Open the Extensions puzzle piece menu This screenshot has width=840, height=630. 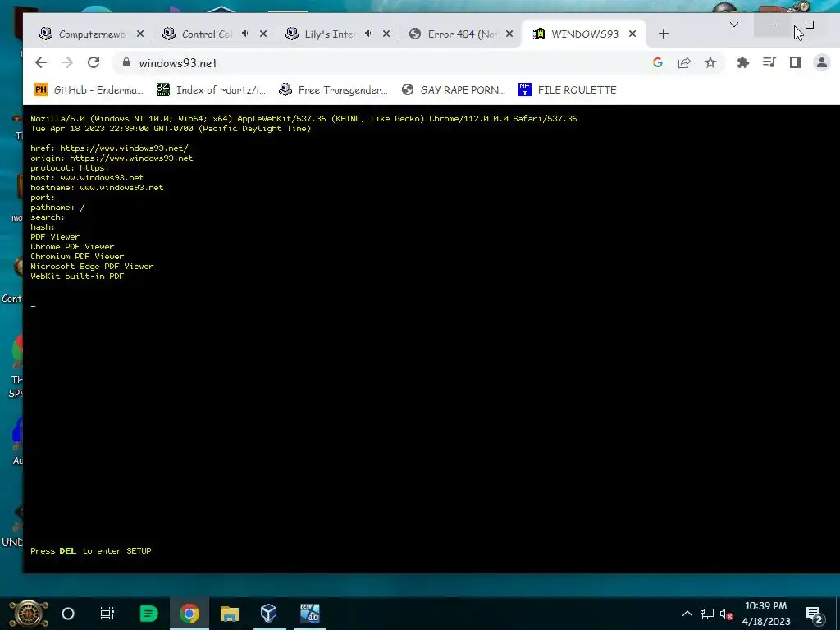pos(743,62)
